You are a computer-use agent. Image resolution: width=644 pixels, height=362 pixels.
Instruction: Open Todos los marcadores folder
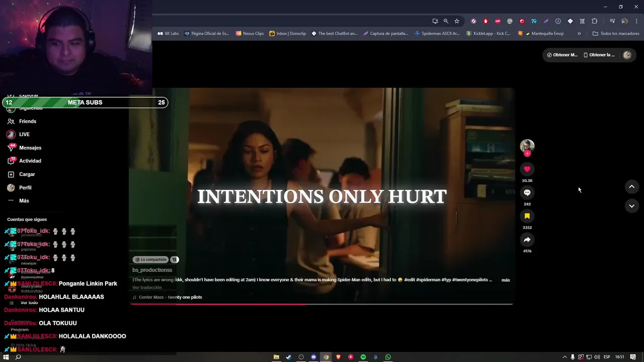pos(616,34)
